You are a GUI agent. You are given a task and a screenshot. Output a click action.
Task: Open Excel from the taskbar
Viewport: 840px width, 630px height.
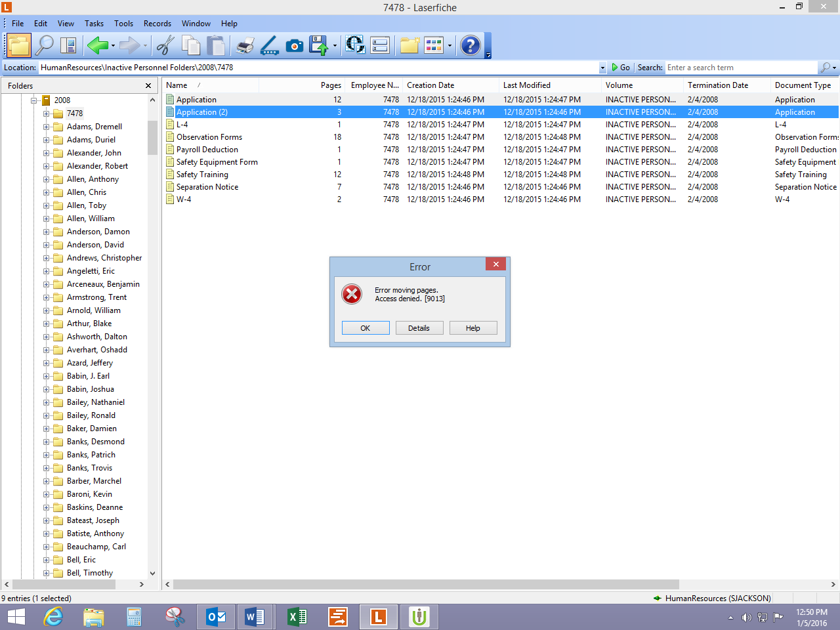[x=297, y=617]
